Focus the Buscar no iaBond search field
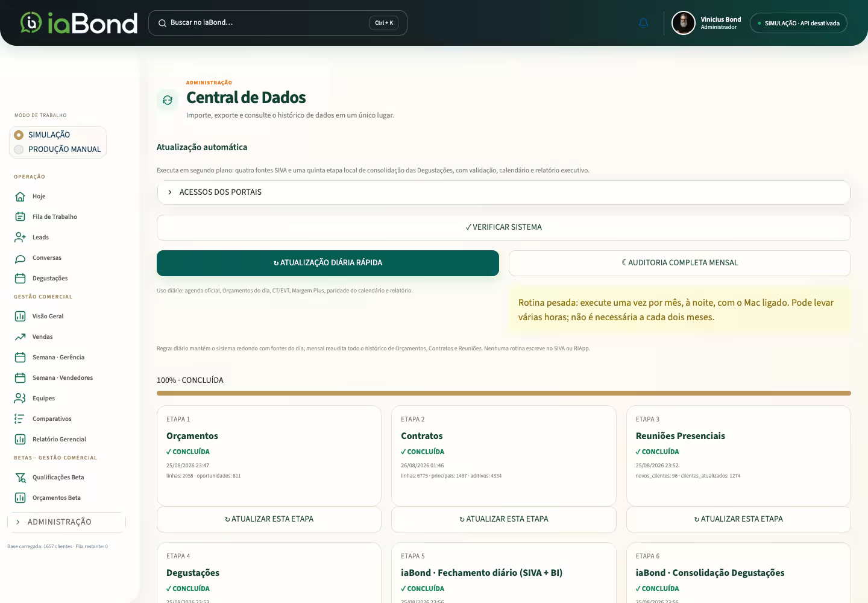The image size is (868, 603). point(277,23)
